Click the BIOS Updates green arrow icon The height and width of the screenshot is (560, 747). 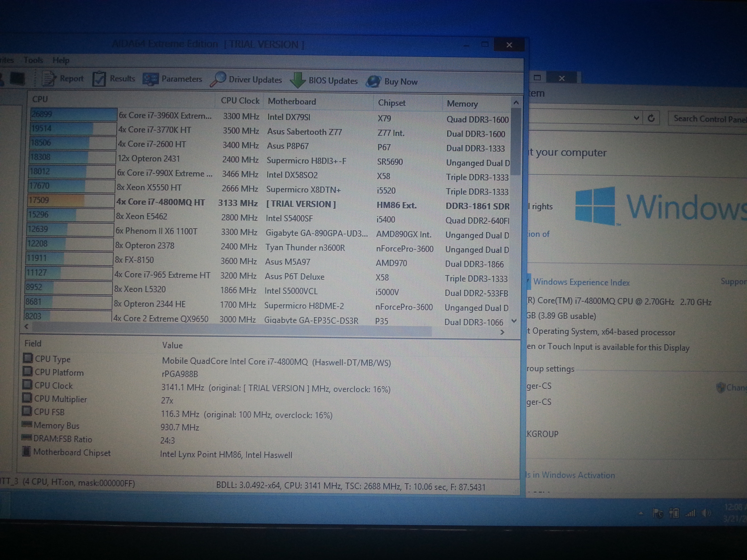point(298,80)
